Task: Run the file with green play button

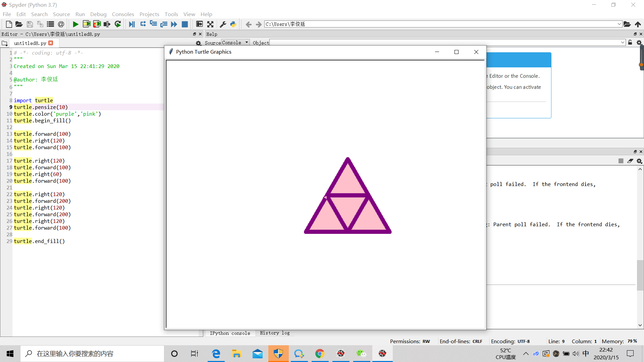Action: pos(75,24)
